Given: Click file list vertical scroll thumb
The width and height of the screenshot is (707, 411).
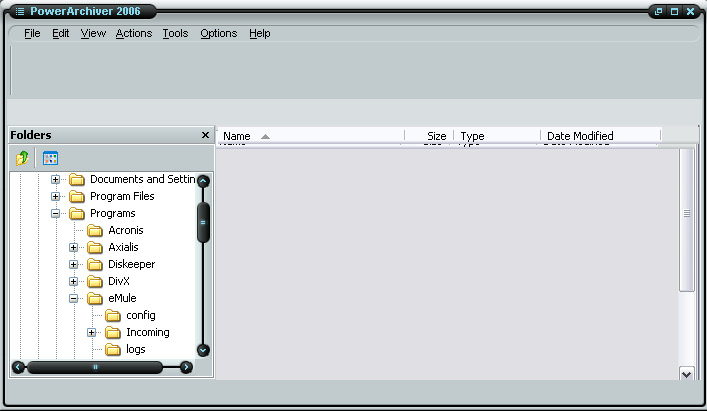Looking at the screenshot, I should coord(686,220).
